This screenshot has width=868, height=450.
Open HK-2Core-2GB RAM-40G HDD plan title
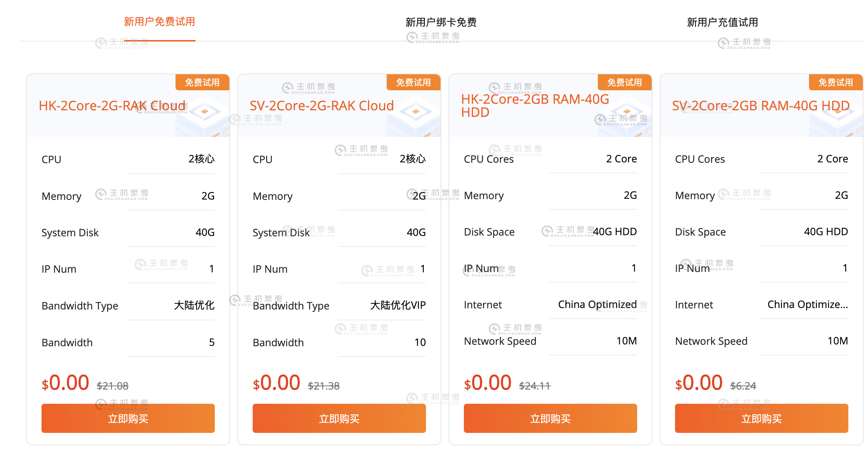click(x=535, y=106)
